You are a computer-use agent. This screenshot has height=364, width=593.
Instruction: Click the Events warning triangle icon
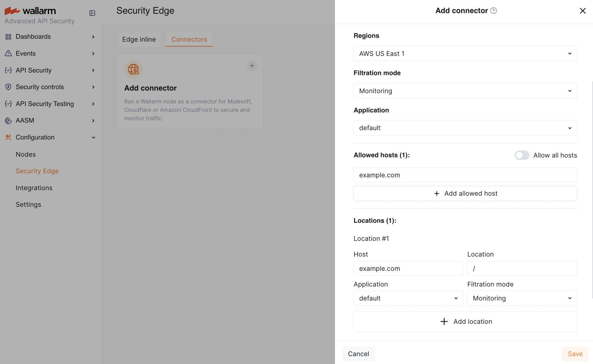point(8,53)
